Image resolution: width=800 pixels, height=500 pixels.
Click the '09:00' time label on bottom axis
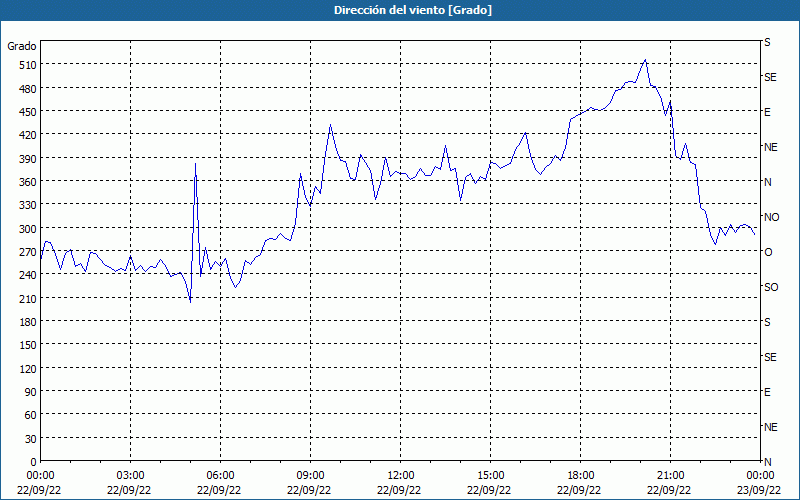[310, 476]
